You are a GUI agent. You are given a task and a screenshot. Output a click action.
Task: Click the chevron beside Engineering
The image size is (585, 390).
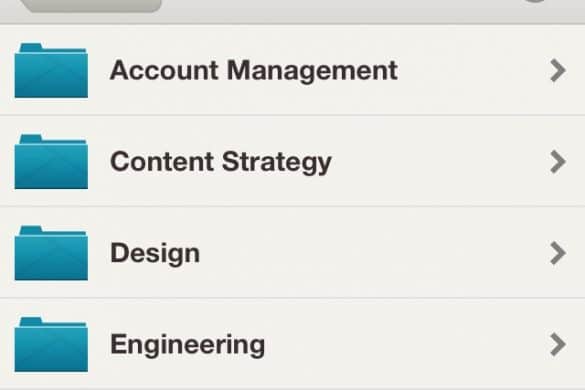(x=558, y=344)
